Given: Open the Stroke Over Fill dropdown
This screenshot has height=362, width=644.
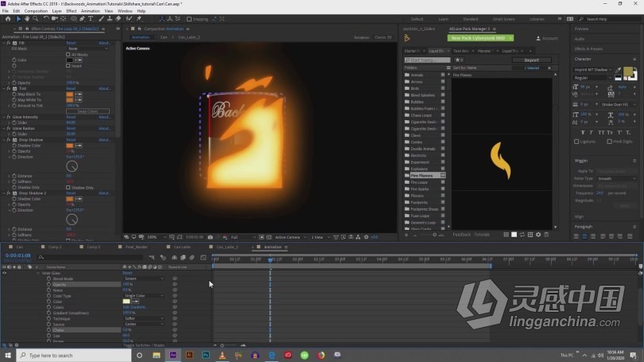Looking at the screenshot, I should click(619, 104).
